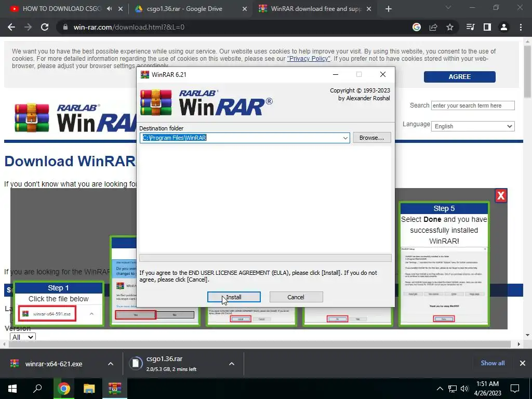Open the Version All dropdown

pyautogui.click(x=23, y=337)
